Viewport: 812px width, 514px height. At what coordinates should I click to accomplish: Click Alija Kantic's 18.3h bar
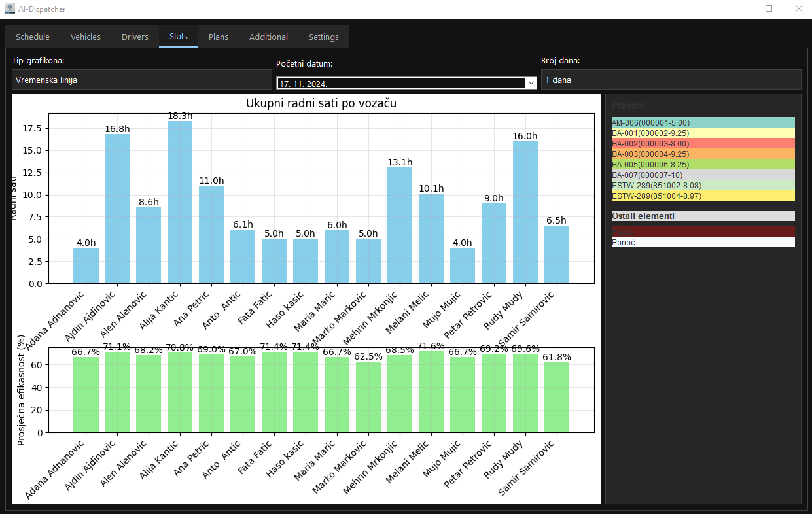(180, 203)
